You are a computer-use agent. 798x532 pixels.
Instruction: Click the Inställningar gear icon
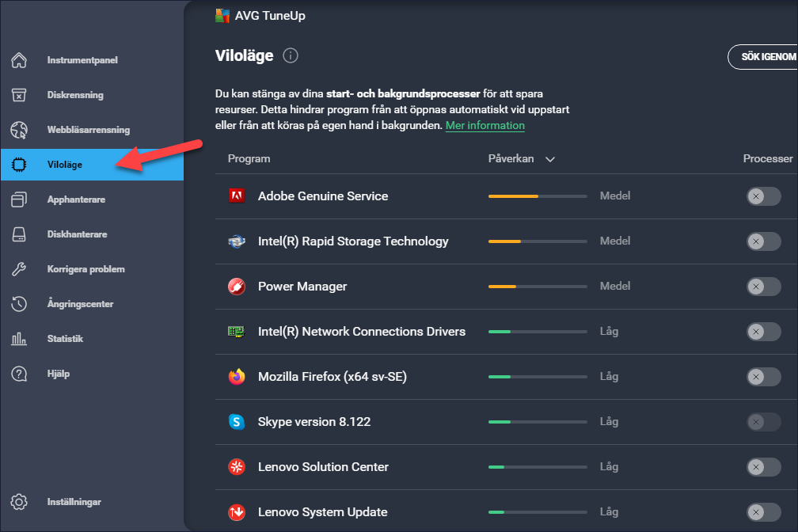coord(19,502)
